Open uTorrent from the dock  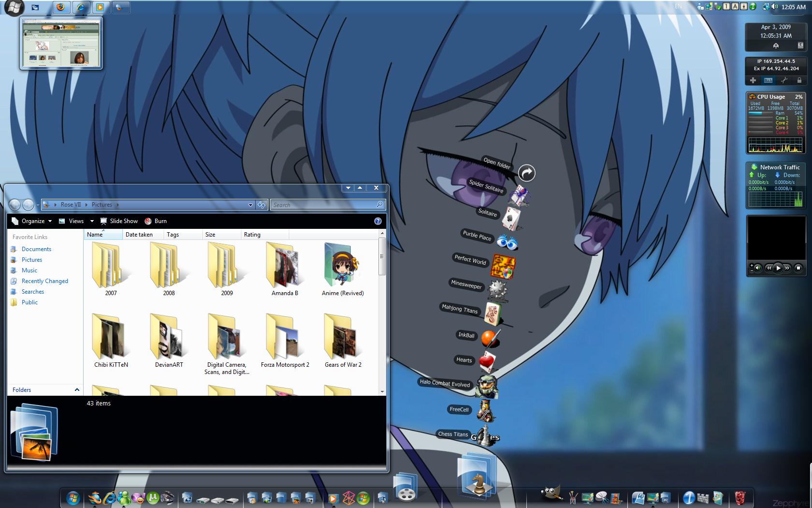point(153,497)
